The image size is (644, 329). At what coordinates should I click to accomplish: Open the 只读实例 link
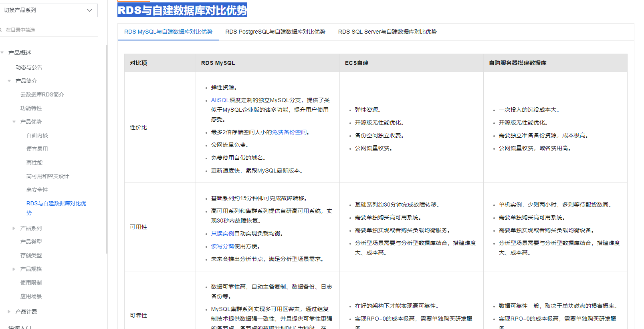[x=223, y=233]
